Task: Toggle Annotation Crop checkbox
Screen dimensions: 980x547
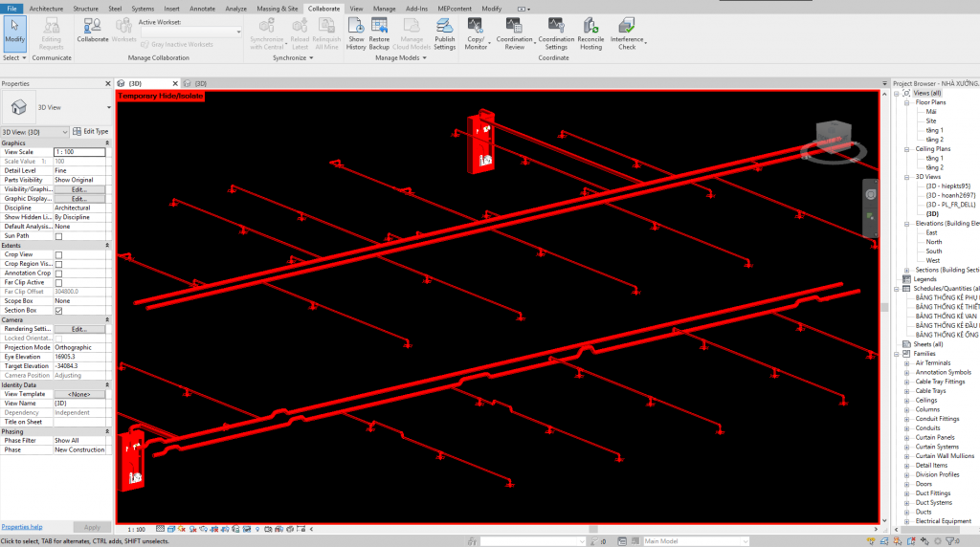Action: (58, 273)
